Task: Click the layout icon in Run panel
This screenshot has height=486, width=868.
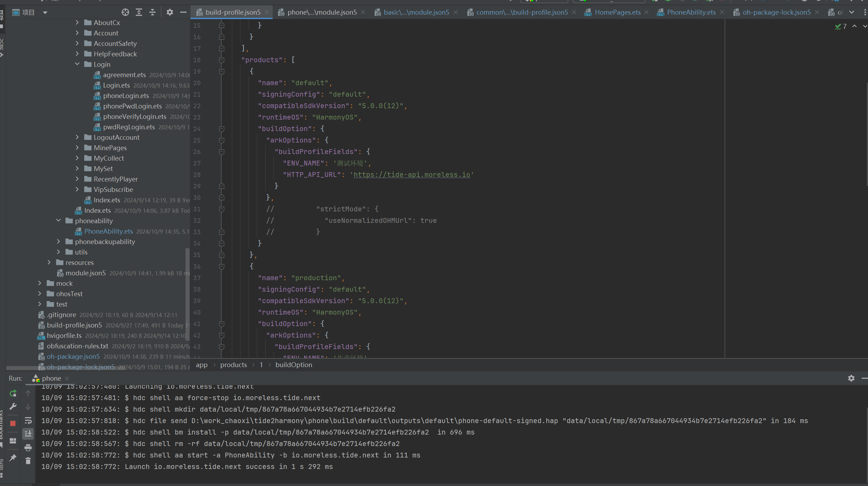Action: [x=13, y=440]
